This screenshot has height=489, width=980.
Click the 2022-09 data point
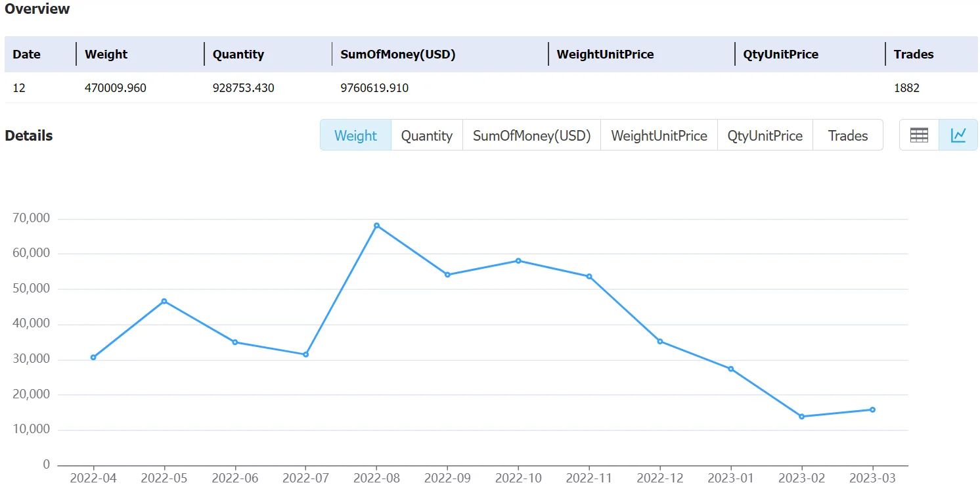point(447,275)
